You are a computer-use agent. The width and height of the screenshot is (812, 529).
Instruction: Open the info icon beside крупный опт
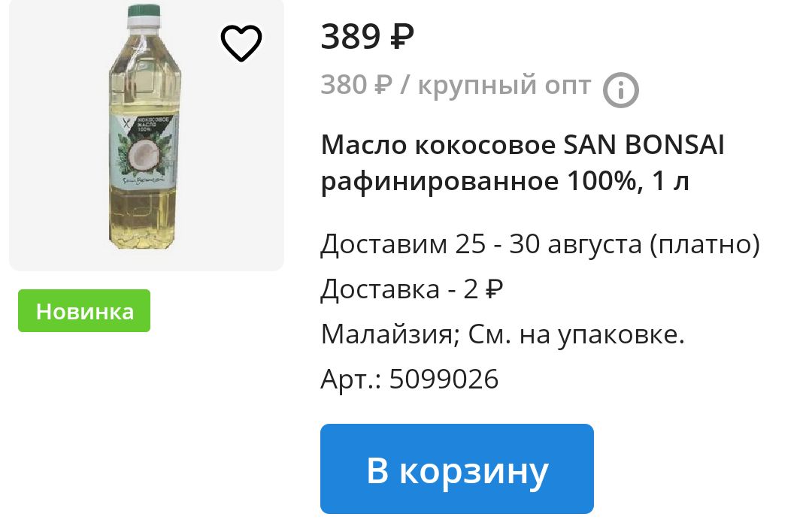(x=620, y=90)
